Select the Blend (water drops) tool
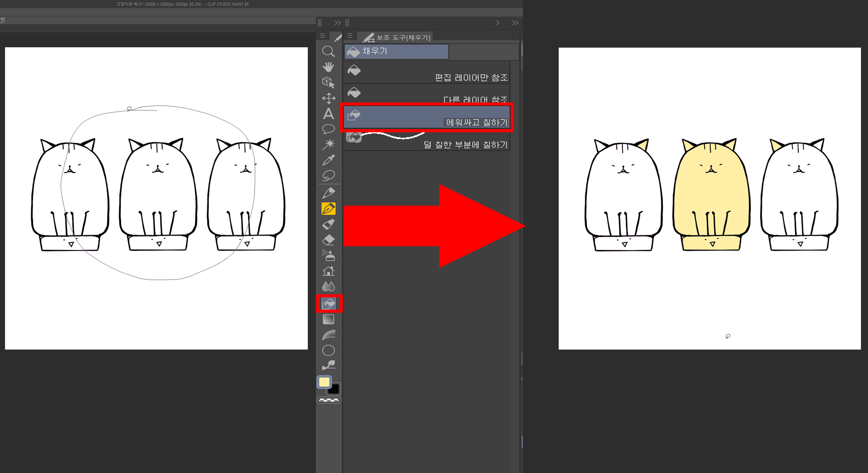The height and width of the screenshot is (473, 868). (x=328, y=286)
